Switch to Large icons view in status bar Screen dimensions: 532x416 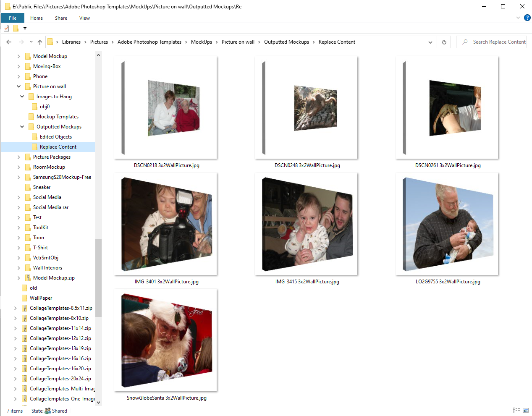(526, 411)
